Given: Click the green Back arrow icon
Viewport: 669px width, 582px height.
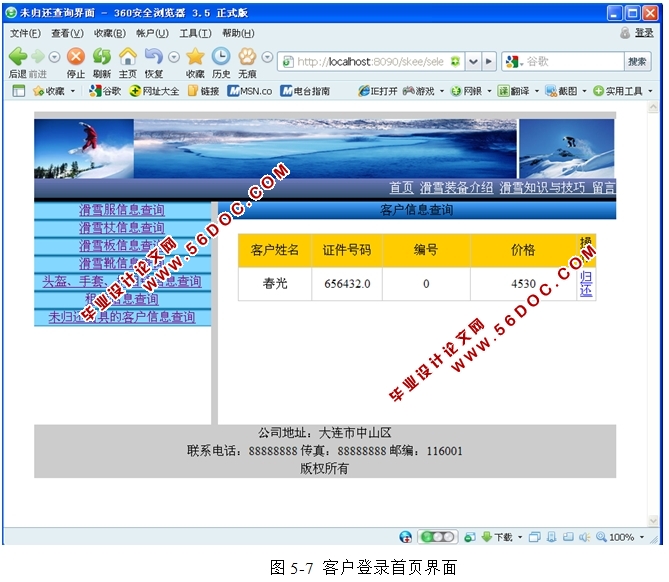Looking at the screenshot, I should pyautogui.click(x=18, y=56).
